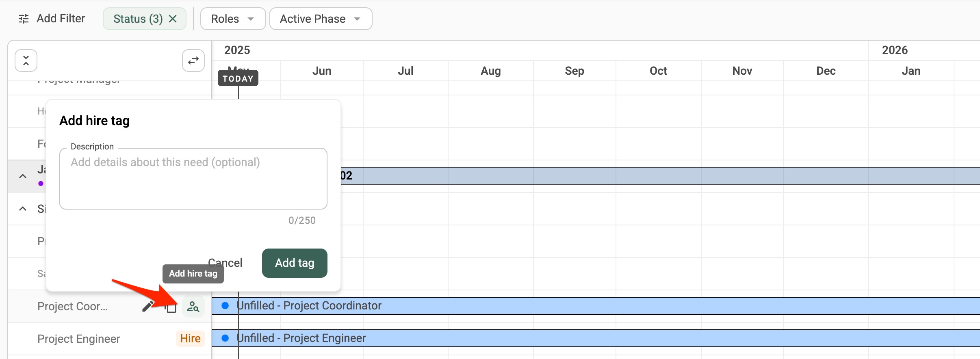Confirm with the Add tag button
Image resolution: width=980 pixels, height=359 pixels.
[x=295, y=263]
